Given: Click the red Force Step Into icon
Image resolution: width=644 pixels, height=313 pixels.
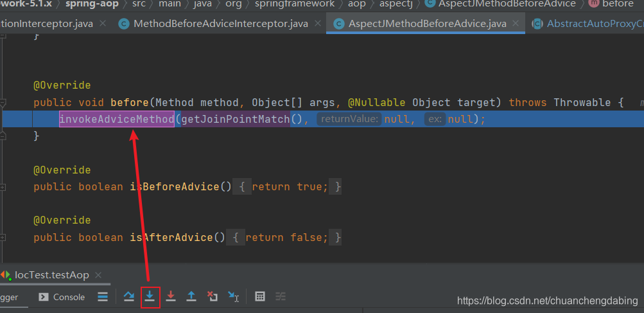Looking at the screenshot, I should 171,296.
